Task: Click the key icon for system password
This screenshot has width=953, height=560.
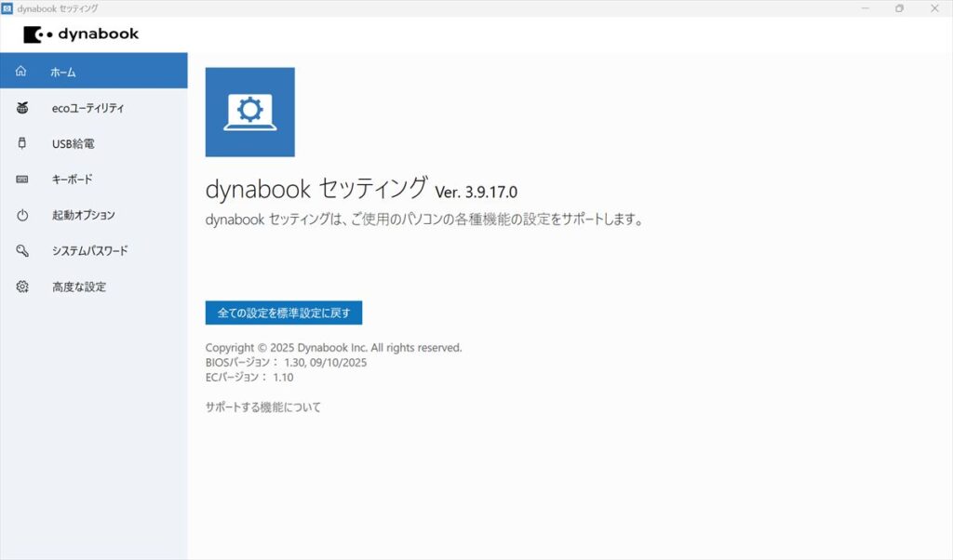Action: click(22, 251)
